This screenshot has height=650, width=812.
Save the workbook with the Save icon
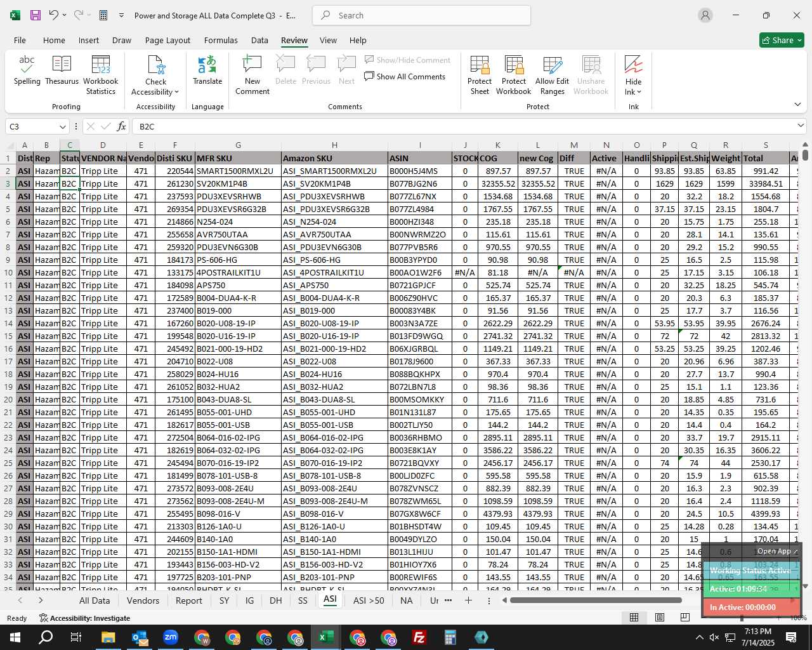click(36, 15)
